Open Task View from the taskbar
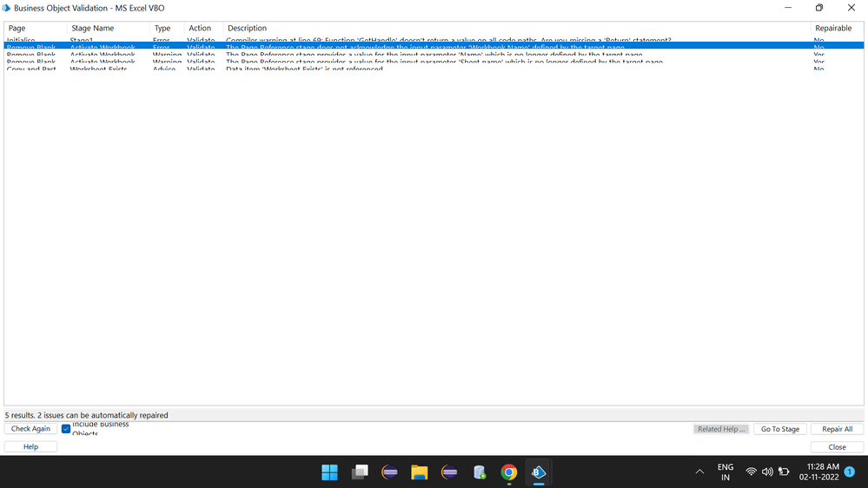Image resolution: width=868 pixels, height=488 pixels. [360, 472]
